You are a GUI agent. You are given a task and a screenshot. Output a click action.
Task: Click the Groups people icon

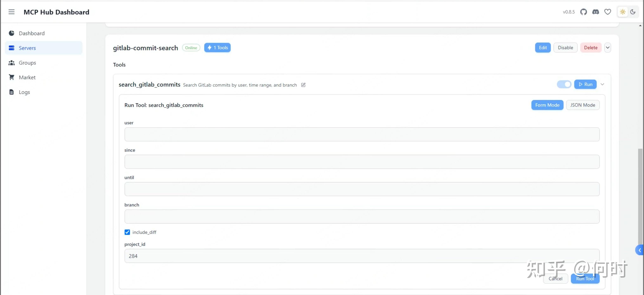point(12,63)
